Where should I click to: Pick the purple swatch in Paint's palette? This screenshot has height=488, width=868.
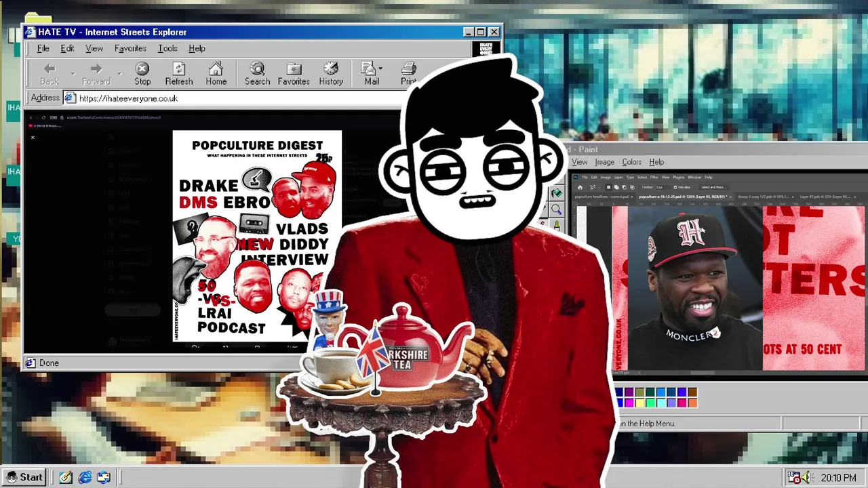pyautogui.click(x=629, y=392)
